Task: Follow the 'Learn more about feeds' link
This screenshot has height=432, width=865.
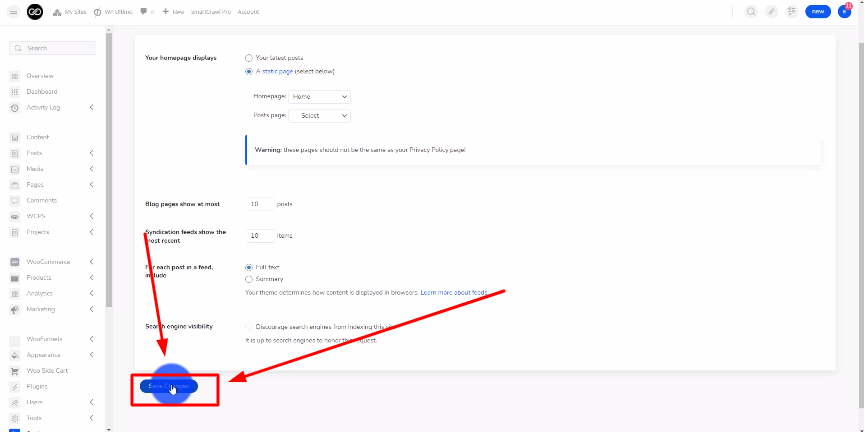Action: [x=454, y=293]
